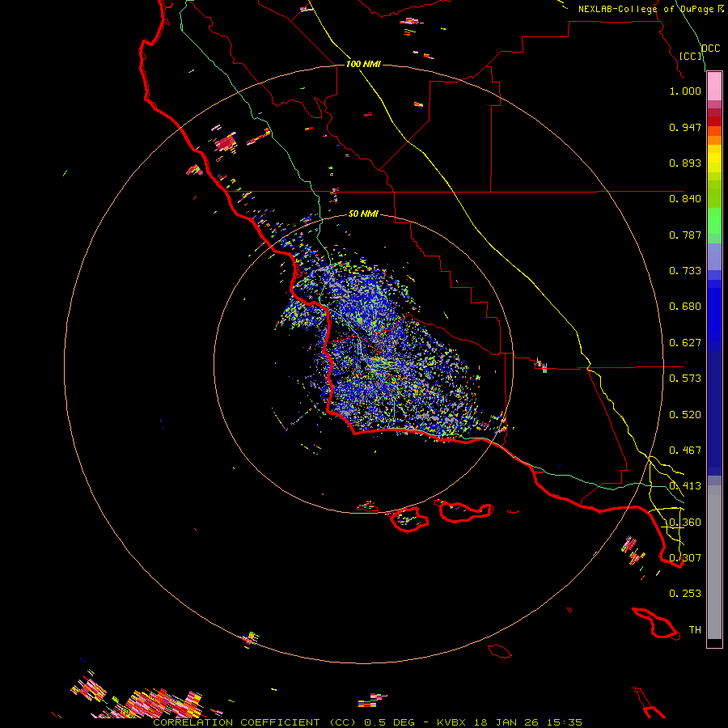Click the 0.573 color scale value
728x728 pixels.
[685, 379]
